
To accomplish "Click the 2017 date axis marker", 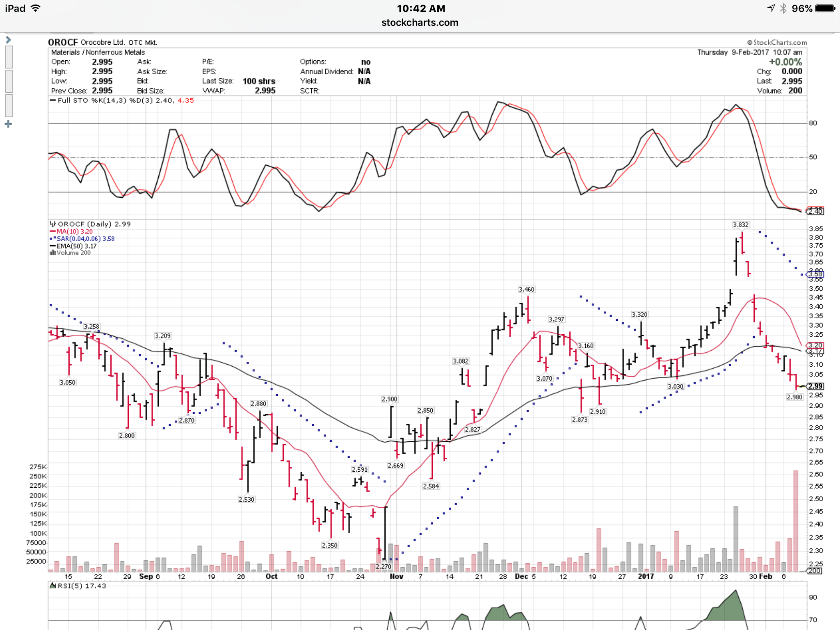I will click(646, 576).
